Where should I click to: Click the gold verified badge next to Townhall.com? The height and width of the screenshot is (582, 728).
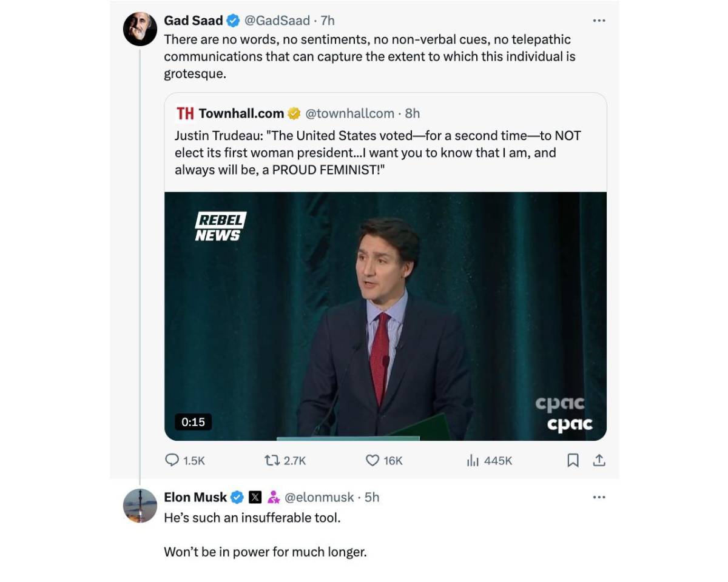[x=294, y=113]
